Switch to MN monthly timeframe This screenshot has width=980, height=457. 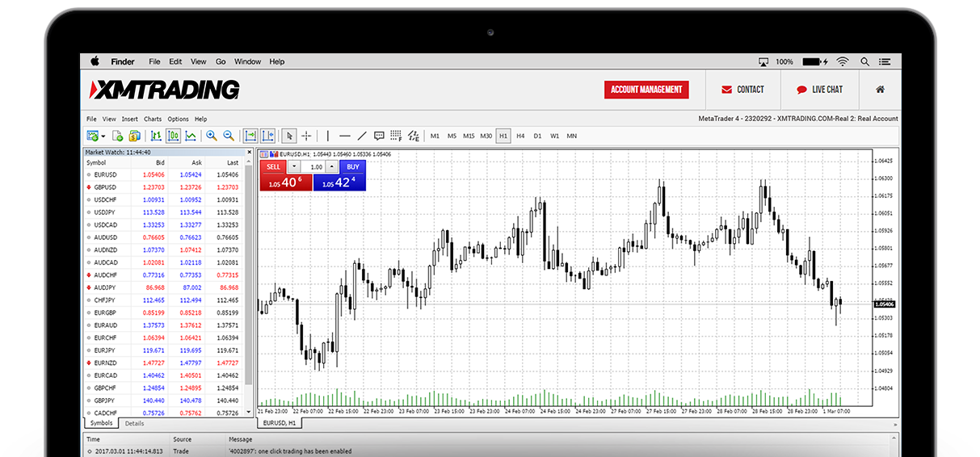coord(572,136)
